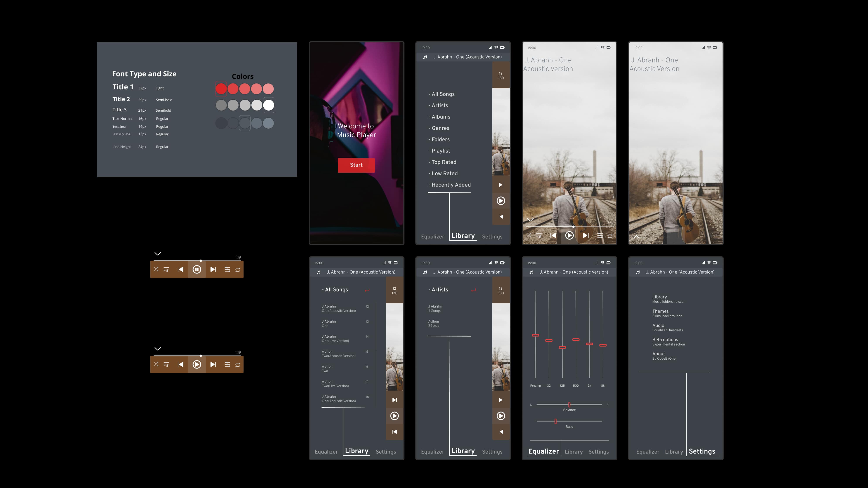Image resolution: width=868 pixels, height=488 pixels.
Task: Select the shuffle icon in the playback bar
Action: [156, 269]
